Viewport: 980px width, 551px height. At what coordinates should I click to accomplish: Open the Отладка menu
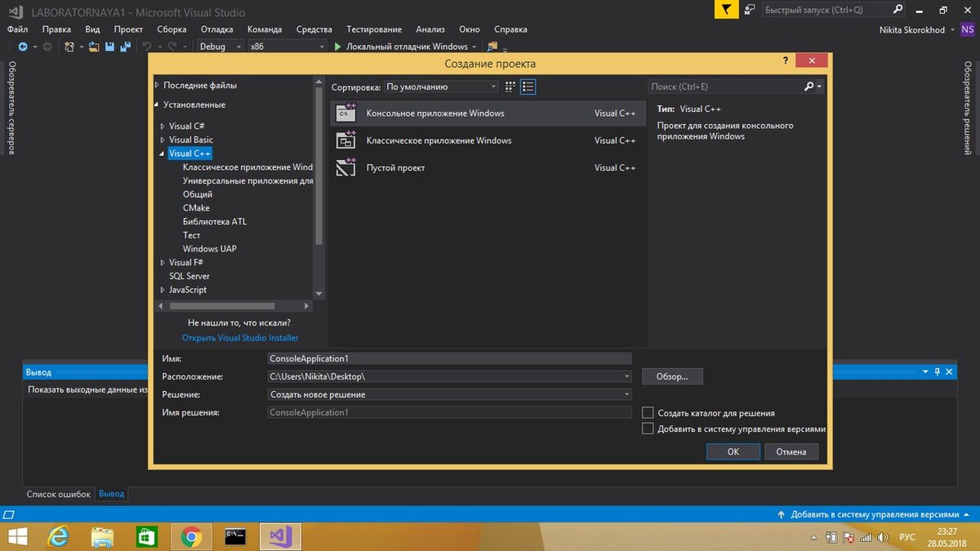pos(216,29)
